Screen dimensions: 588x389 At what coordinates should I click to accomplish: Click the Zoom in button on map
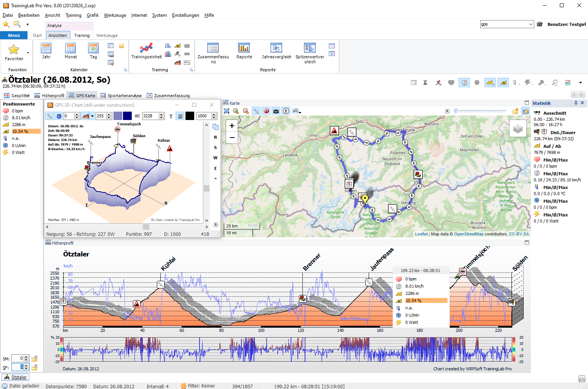tap(232, 126)
